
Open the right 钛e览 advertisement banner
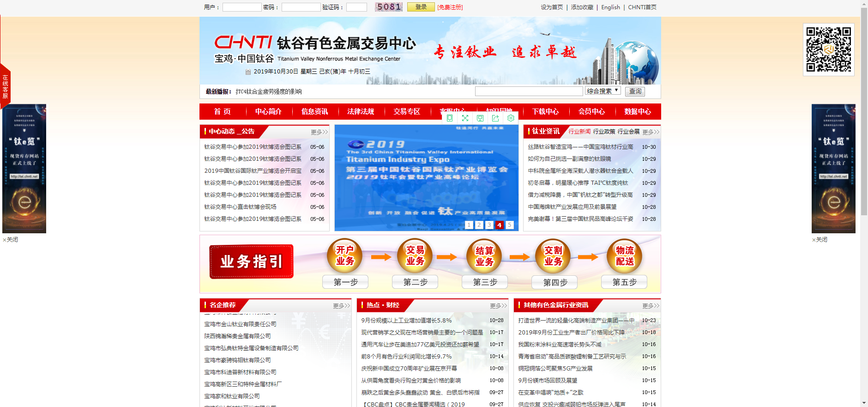[833, 169]
